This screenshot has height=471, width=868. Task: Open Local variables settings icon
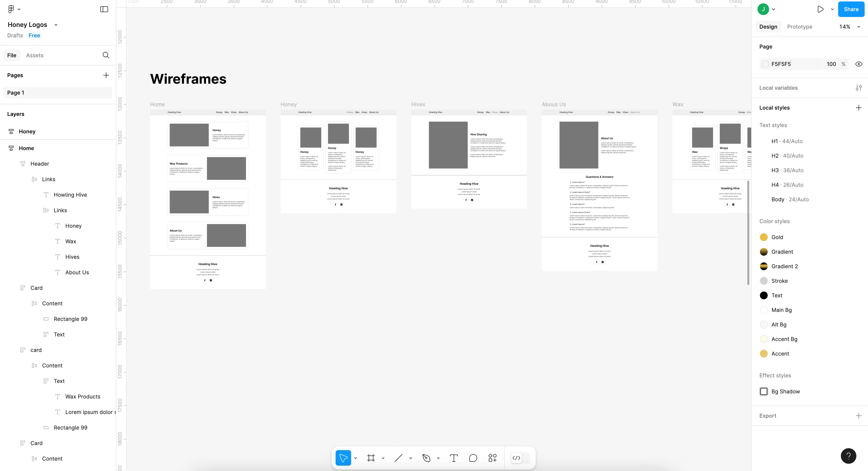(859, 88)
